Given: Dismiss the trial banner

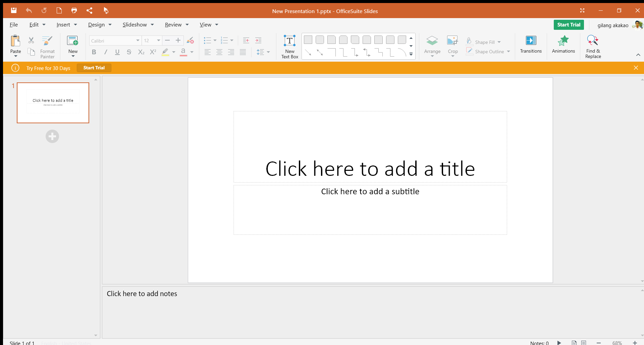Looking at the screenshot, I should coord(636,68).
